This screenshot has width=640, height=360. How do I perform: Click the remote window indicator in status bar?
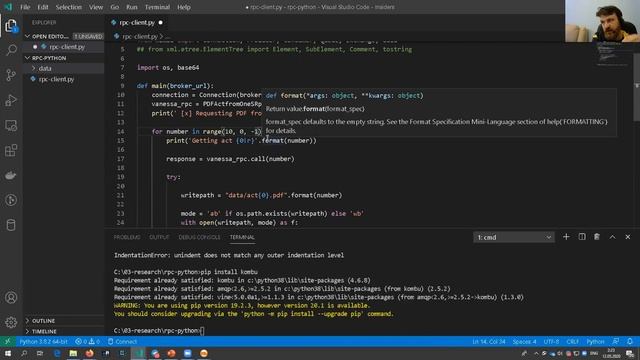click(x=7, y=341)
